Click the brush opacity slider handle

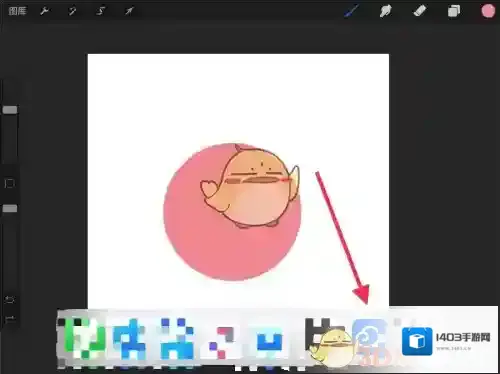pyautogui.click(x=10, y=209)
